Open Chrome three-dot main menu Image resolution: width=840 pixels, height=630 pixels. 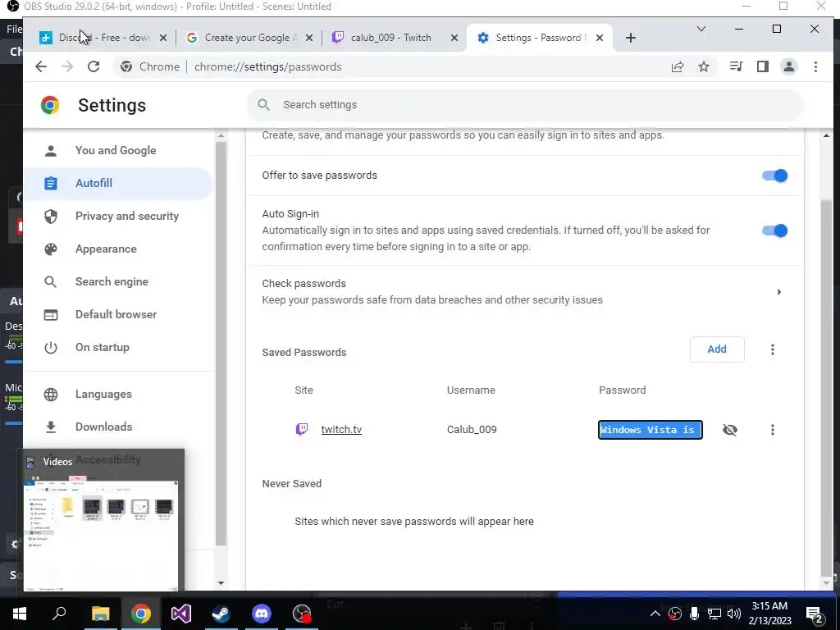(x=815, y=66)
